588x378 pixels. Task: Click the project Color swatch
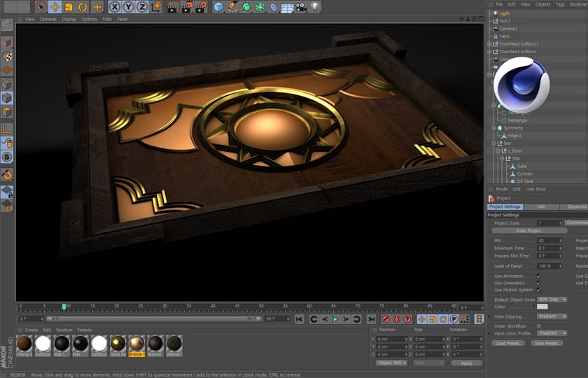(x=542, y=307)
